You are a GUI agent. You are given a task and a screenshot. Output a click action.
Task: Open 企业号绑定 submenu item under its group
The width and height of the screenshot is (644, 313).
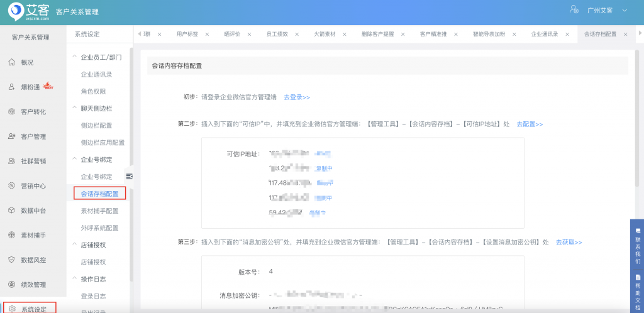pyautogui.click(x=96, y=177)
